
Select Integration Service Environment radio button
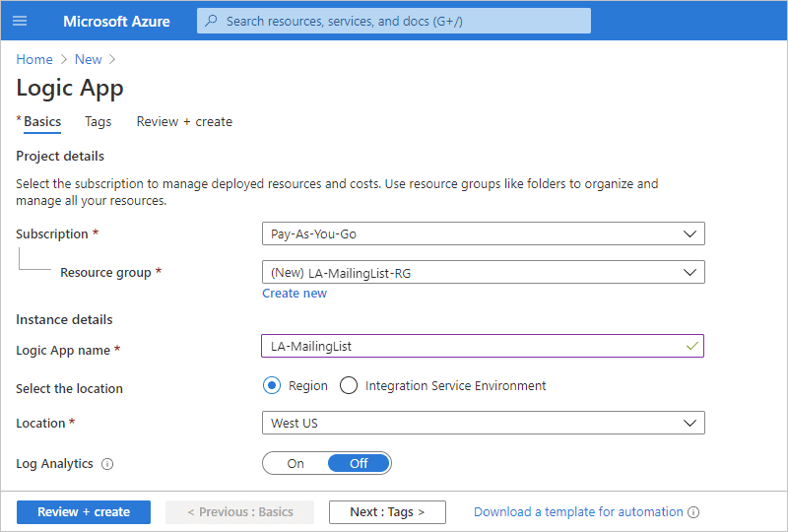[349, 385]
